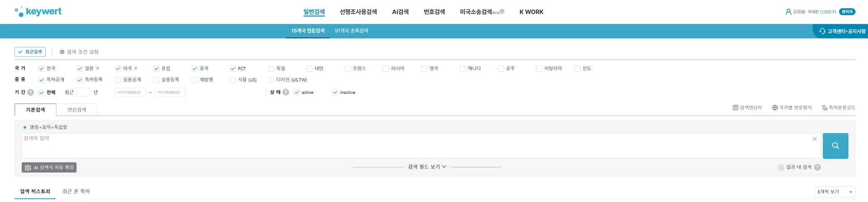
Task: Uncheck the 특허공개 type checkbox
Action: pyautogui.click(x=41, y=80)
